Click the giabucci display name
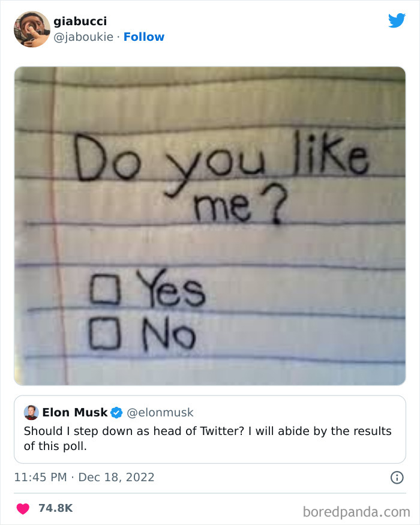Viewport: 420px width, 525px height. (80, 20)
